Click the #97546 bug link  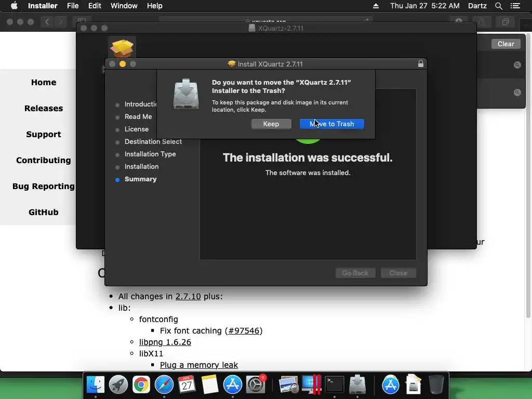coord(244,330)
